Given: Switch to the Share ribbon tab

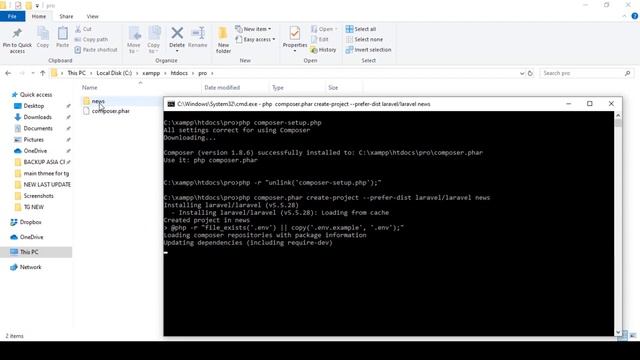Looking at the screenshot, I should [66, 16].
